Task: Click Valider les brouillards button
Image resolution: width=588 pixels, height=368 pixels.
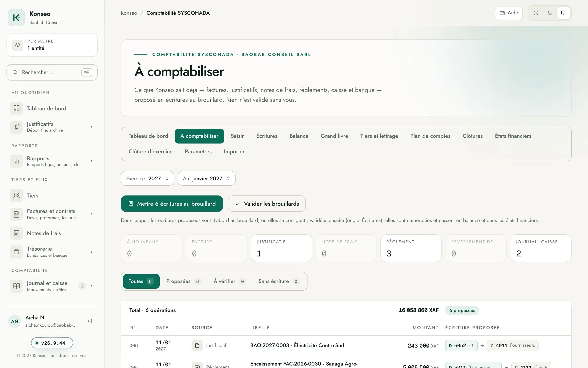Action: tap(267, 204)
